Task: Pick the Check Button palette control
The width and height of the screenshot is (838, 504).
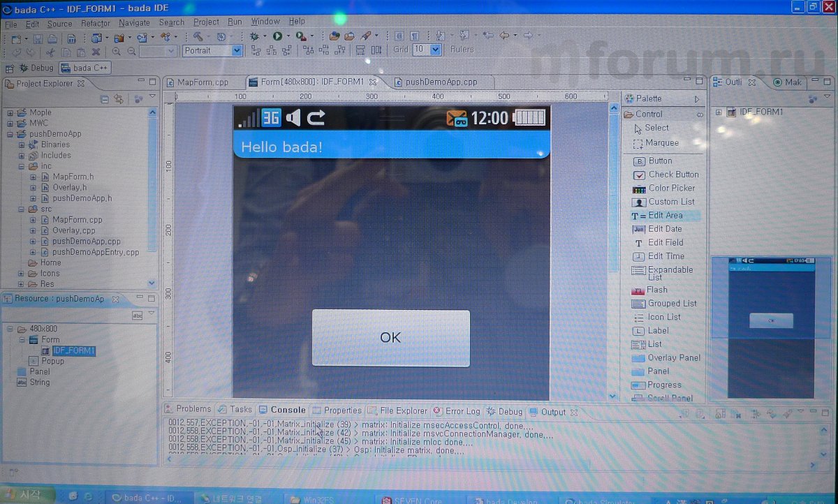Action: [x=665, y=175]
